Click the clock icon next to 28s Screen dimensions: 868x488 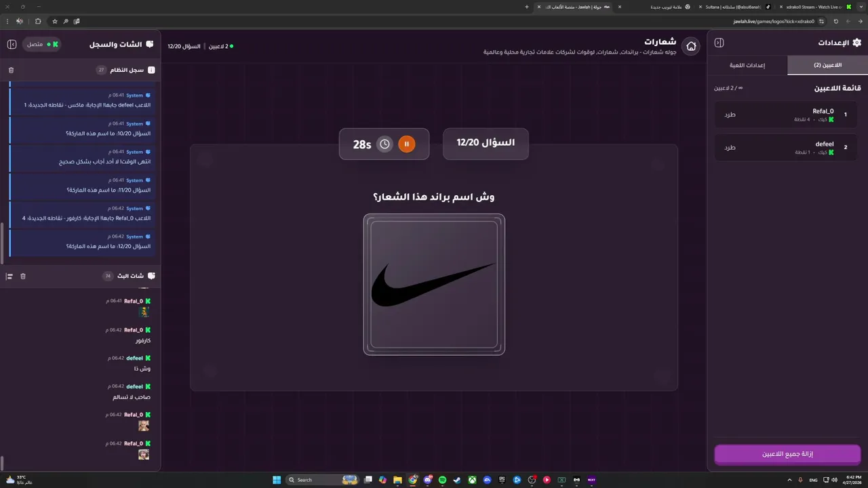coord(384,144)
